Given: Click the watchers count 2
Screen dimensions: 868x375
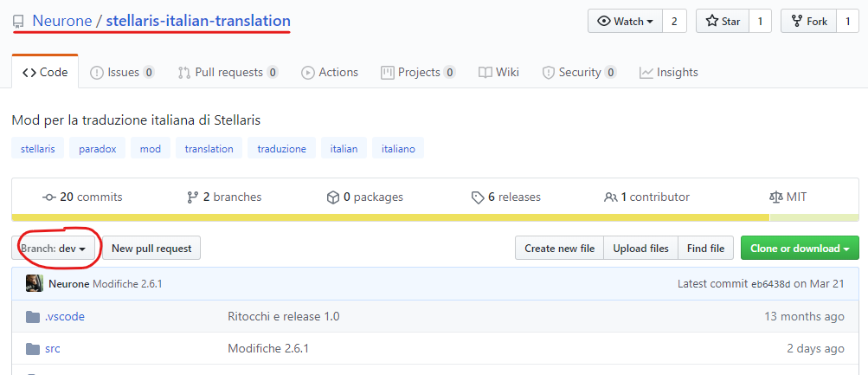Looking at the screenshot, I should 674,22.
